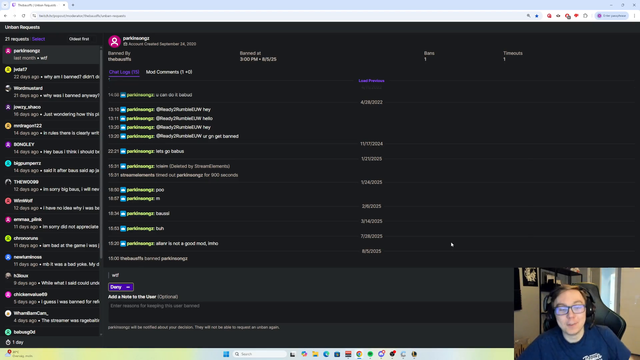Screen dimensions: 640x360
Task: Click Select link beside 21 requests
Action: click(38, 39)
